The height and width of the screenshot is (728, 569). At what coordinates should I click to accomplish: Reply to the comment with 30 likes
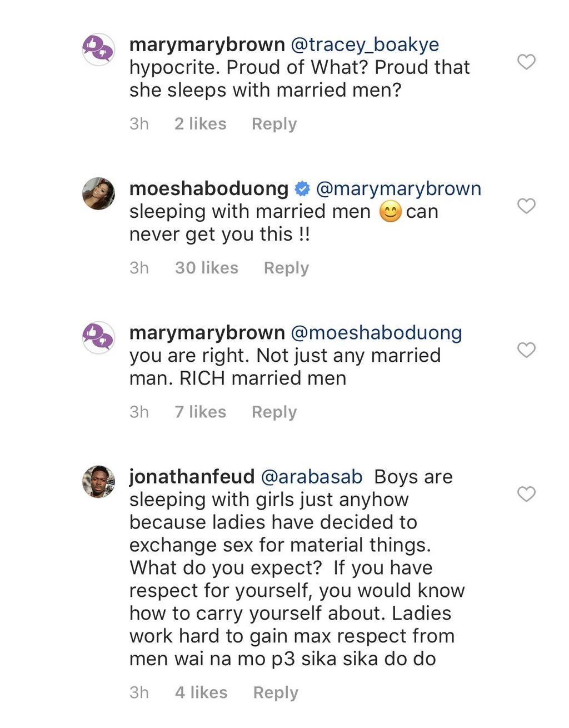(286, 268)
